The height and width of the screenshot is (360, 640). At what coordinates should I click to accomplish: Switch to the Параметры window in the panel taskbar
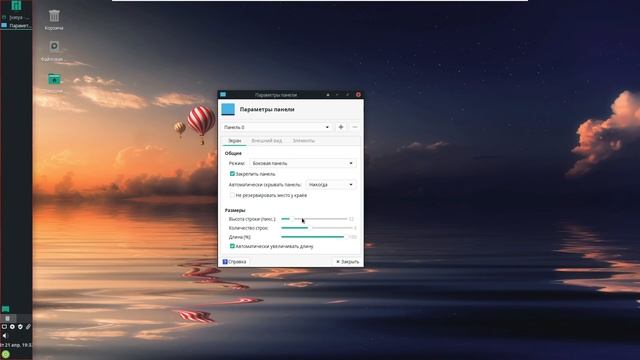click(16, 25)
